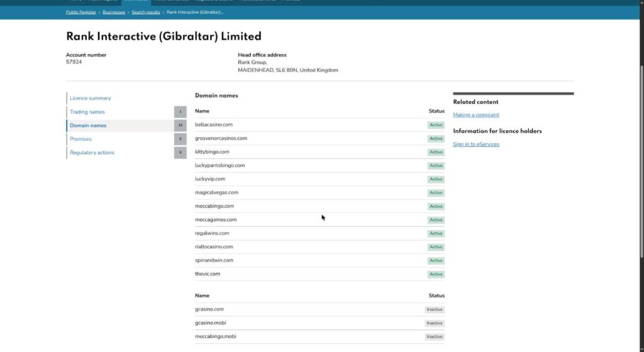Select the regalwins.com domain name

point(212,233)
